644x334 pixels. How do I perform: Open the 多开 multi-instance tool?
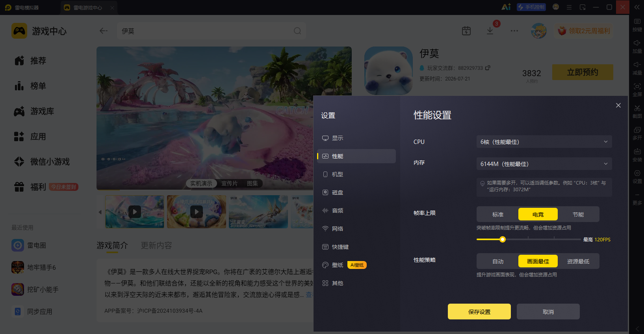tap(637, 133)
